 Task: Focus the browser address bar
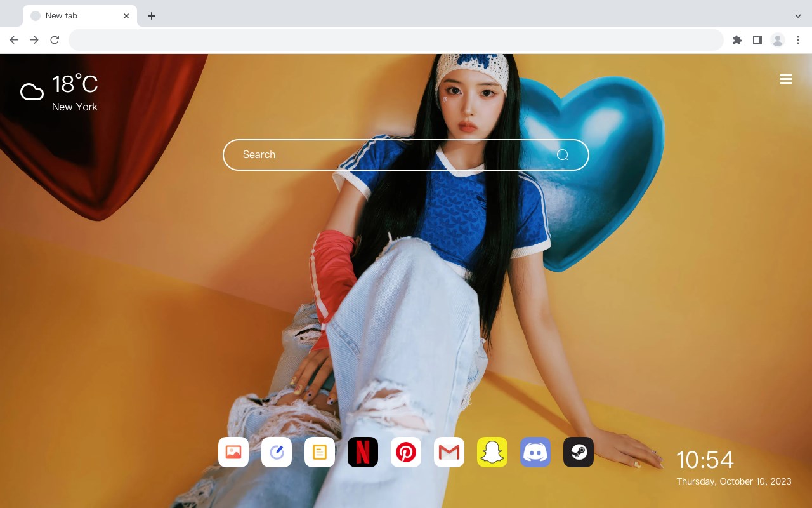(x=396, y=40)
